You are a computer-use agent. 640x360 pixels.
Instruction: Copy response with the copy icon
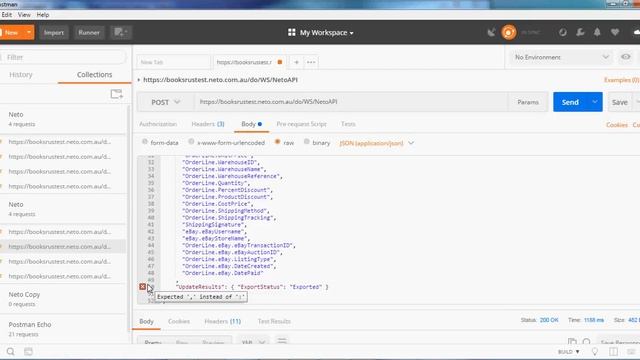(x=572, y=341)
